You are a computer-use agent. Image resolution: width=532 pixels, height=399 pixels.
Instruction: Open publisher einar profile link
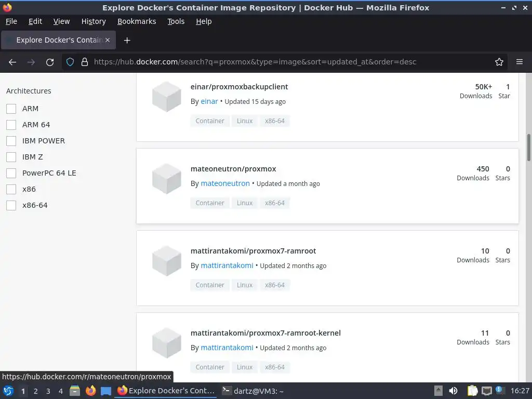tap(209, 101)
